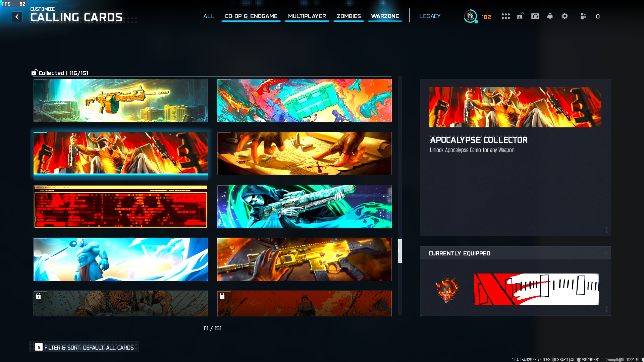This screenshot has width=644, height=362.
Task: Click the Apocalypse Collector preview image
Action: (x=515, y=107)
